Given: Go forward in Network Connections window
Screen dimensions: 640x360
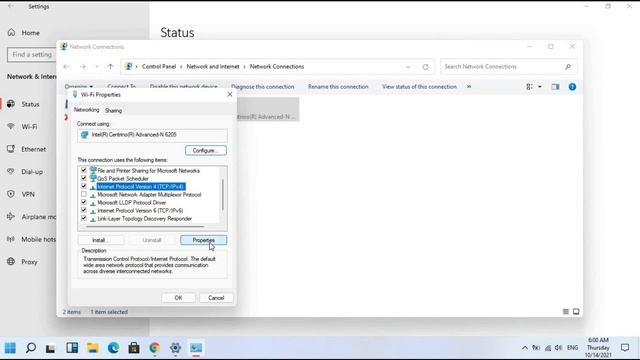Looking at the screenshot, I should tap(82, 67).
